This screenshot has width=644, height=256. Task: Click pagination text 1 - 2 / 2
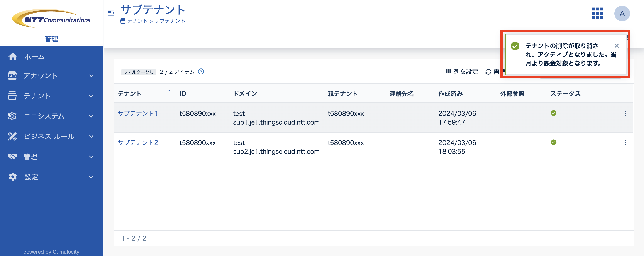(134, 238)
